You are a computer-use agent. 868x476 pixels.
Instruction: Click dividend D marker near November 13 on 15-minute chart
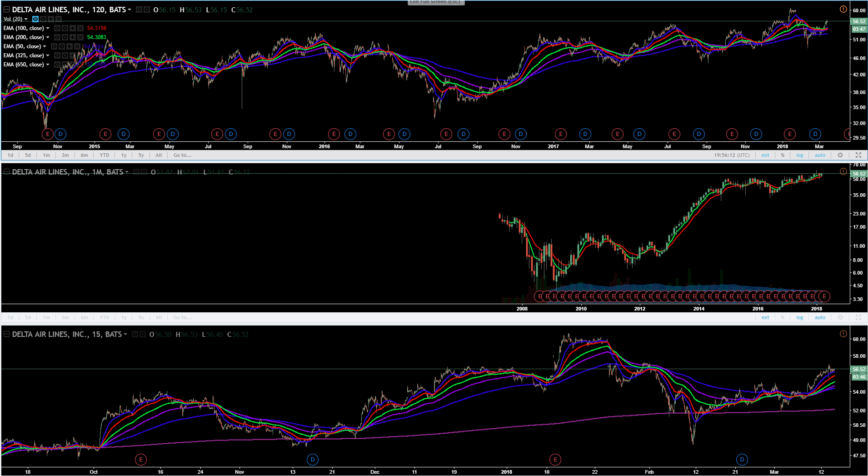313,460
